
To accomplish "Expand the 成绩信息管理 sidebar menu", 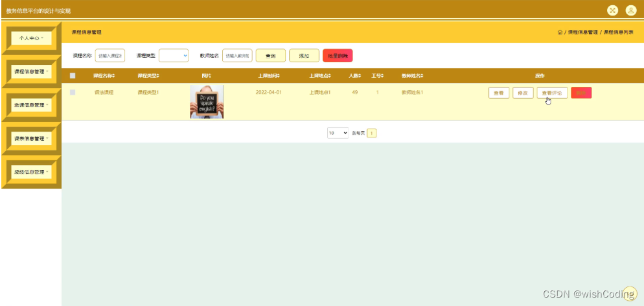I will click(31, 172).
